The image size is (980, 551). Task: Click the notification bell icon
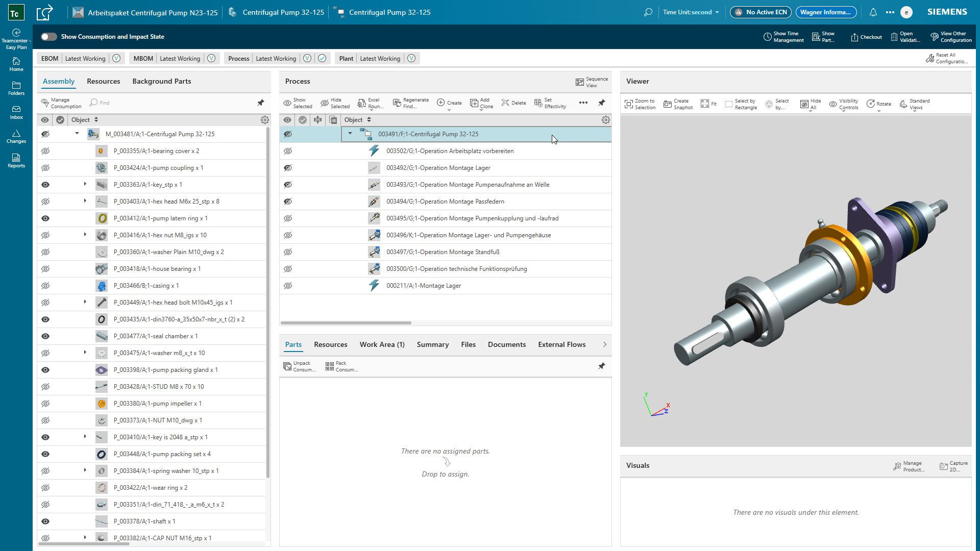pyautogui.click(x=873, y=12)
